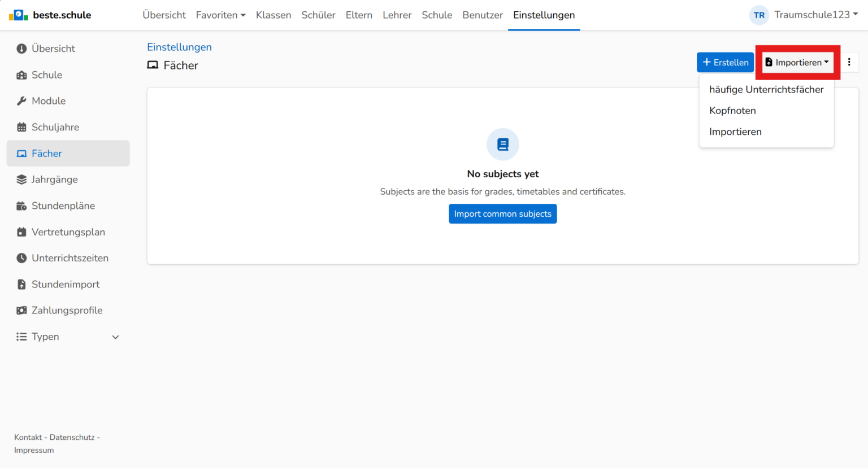Open Zahlungsprofile label in sidebar
The height and width of the screenshot is (468, 868).
[x=67, y=310]
